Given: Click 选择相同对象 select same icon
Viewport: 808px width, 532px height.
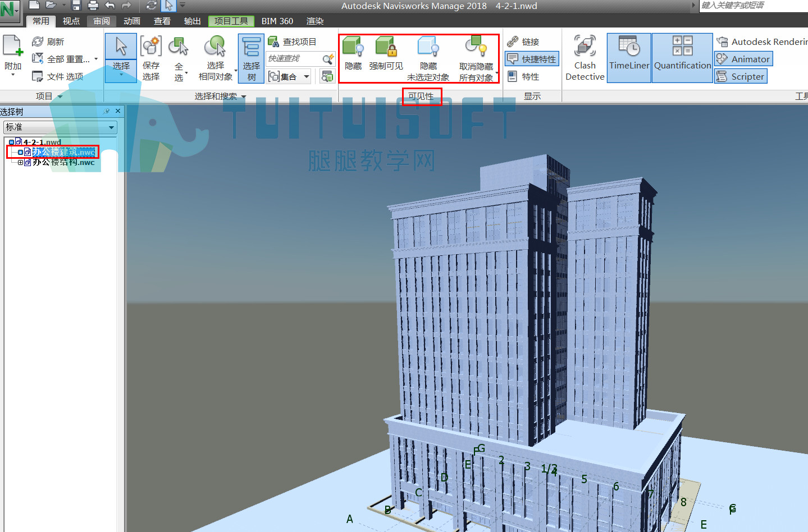Looking at the screenshot, I should point(215,46).
